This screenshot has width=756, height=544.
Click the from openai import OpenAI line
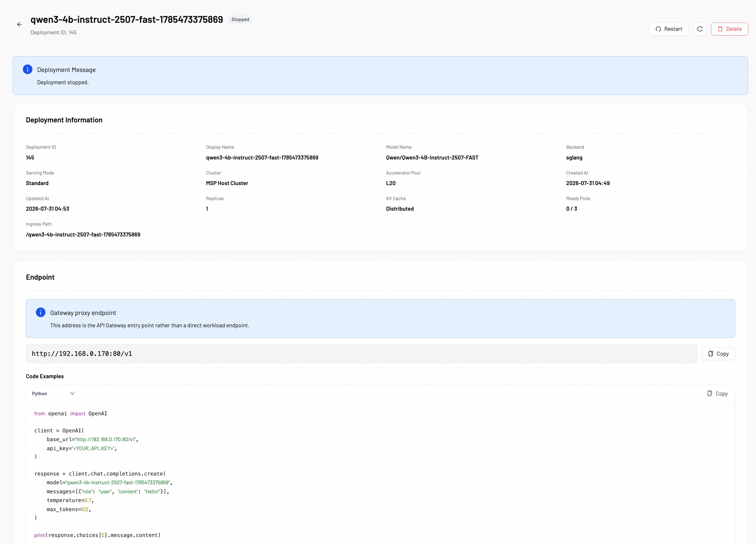point(71,414)
